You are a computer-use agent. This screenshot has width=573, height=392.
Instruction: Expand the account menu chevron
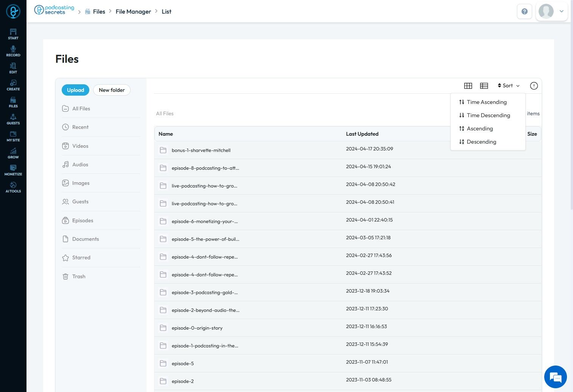point(562,11)
